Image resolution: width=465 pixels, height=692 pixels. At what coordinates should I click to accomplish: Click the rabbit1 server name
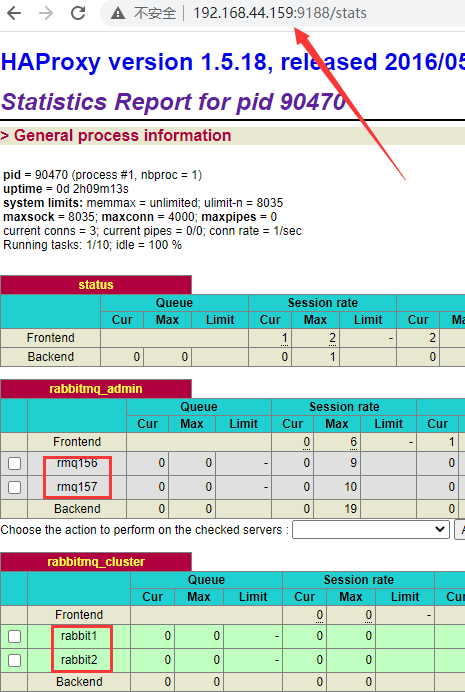[x=79, y=636]
